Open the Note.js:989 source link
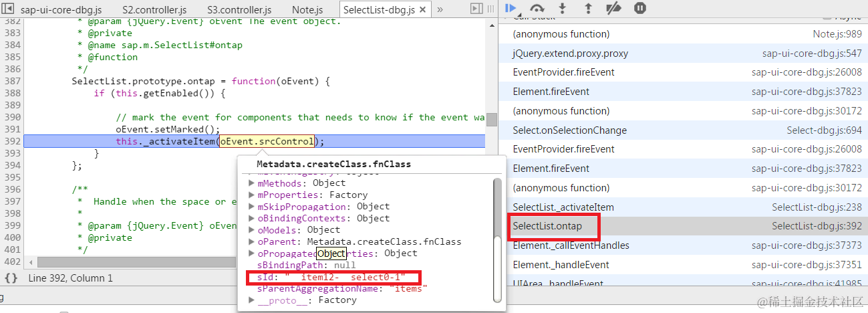The image size is (868, 313). coord(837,34)
